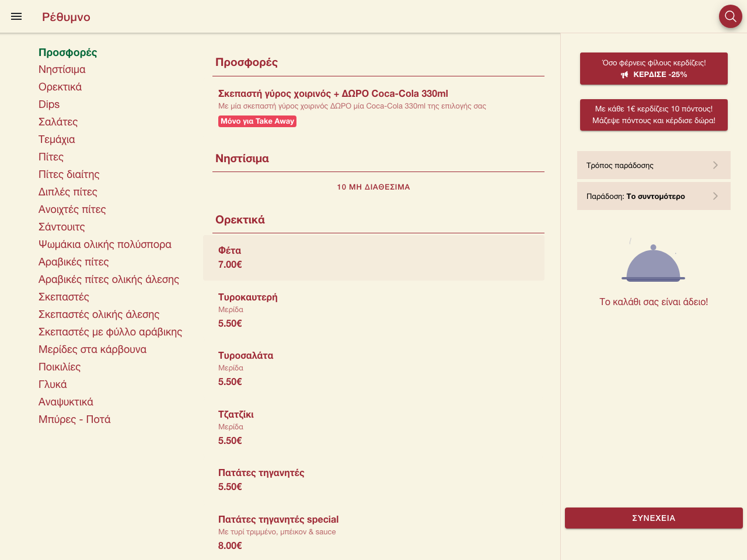
Task: Open the Ορεκτικά sidebar category
Action: coord(60,87)
